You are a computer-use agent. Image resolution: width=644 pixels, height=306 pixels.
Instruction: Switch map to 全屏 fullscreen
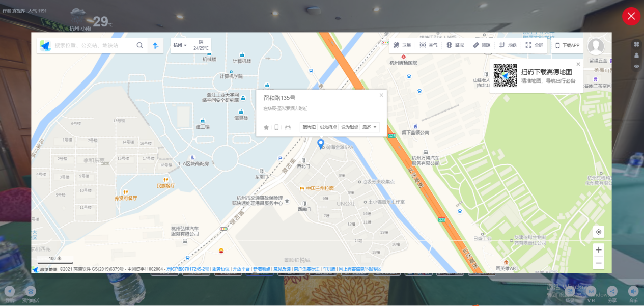point(535,45)
